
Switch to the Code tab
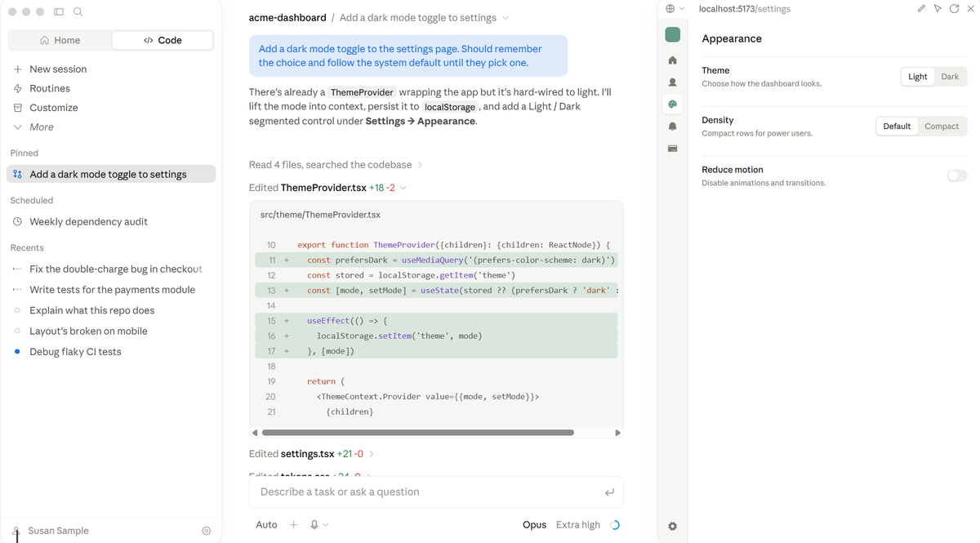tap(163, 40)
